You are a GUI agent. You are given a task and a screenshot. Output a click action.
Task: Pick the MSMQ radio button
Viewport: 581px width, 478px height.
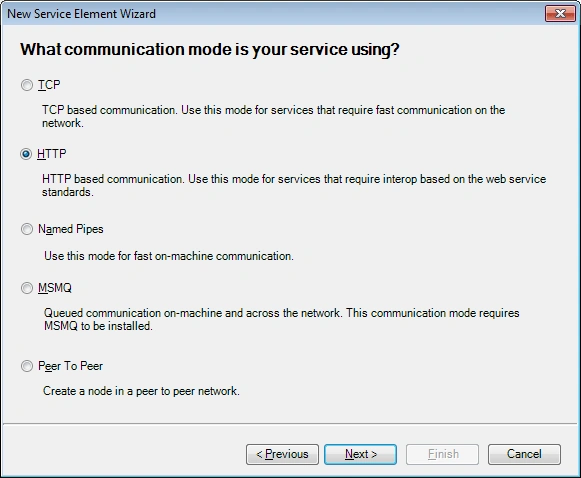pos(27,288)
